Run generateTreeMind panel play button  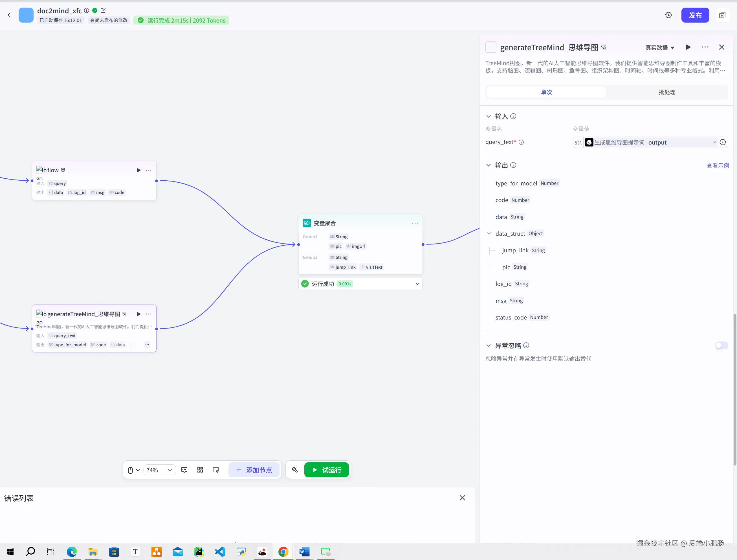point(688,47)
